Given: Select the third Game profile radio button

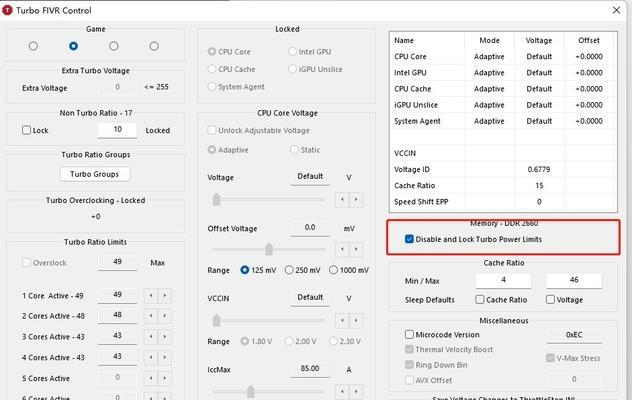Looking at the screenshot, I should point(114,46).
